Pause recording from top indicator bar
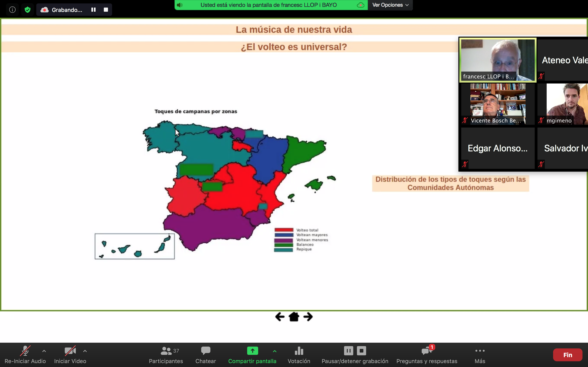588x367 pixels. click(93, 10)
